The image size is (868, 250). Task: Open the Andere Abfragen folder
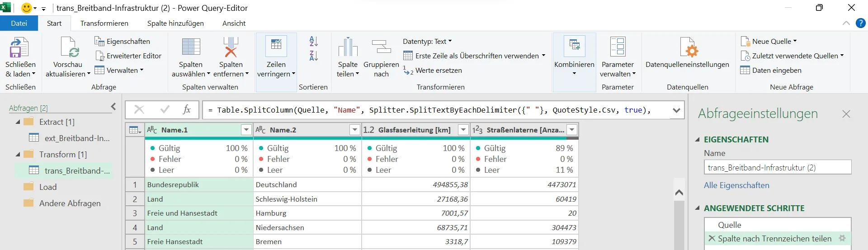tap(62, 203)
